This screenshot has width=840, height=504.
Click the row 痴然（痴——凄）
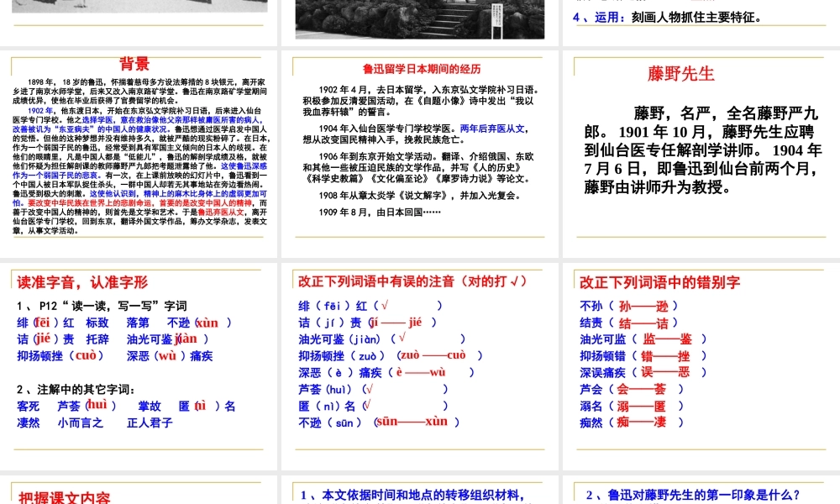tap(633, 423)
